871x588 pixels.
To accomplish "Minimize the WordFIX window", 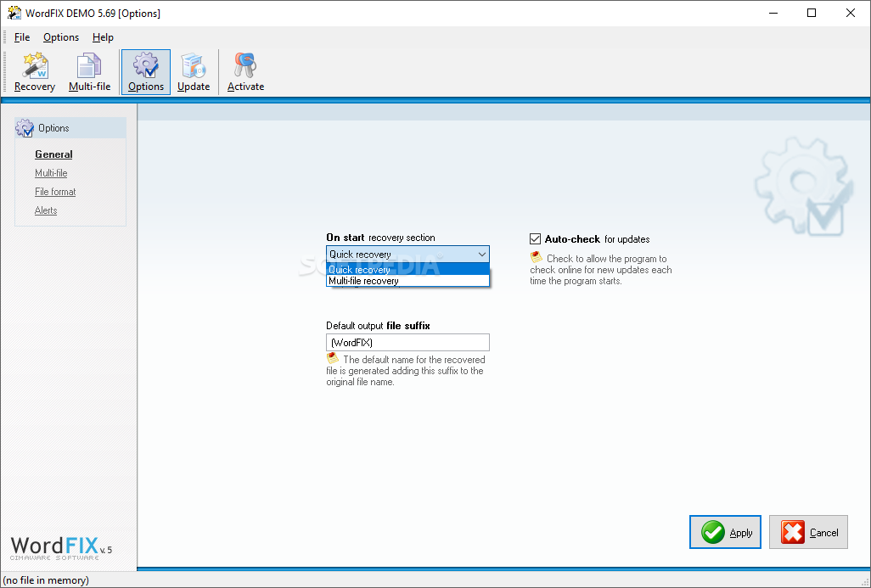I will 773,13.
